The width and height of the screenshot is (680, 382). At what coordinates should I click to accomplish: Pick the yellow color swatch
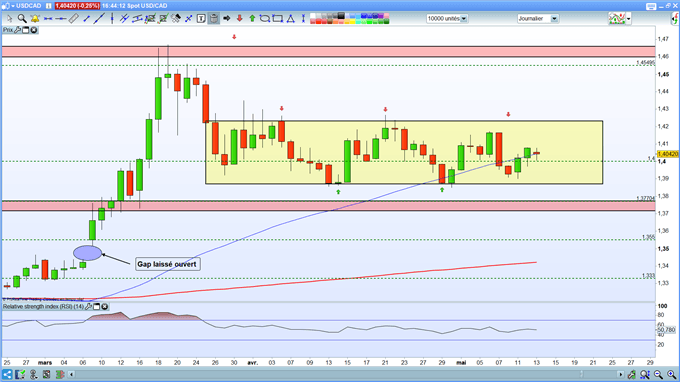[352, 21]
